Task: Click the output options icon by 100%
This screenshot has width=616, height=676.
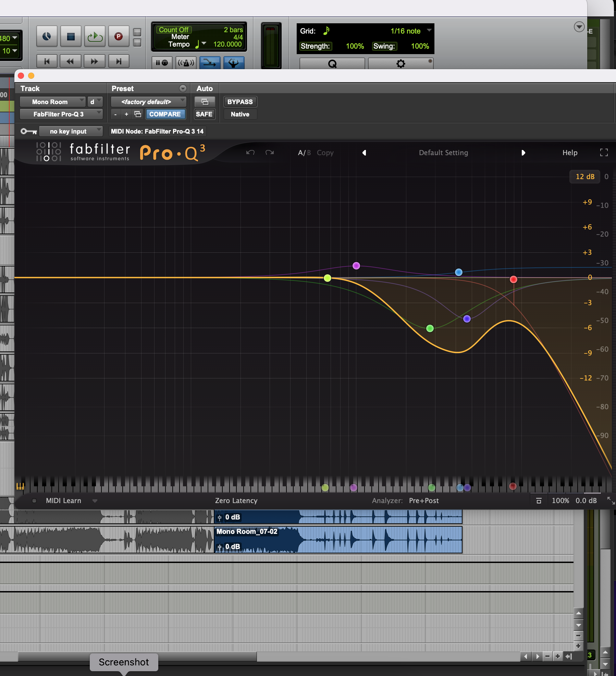Action: (x=539, y=501)
